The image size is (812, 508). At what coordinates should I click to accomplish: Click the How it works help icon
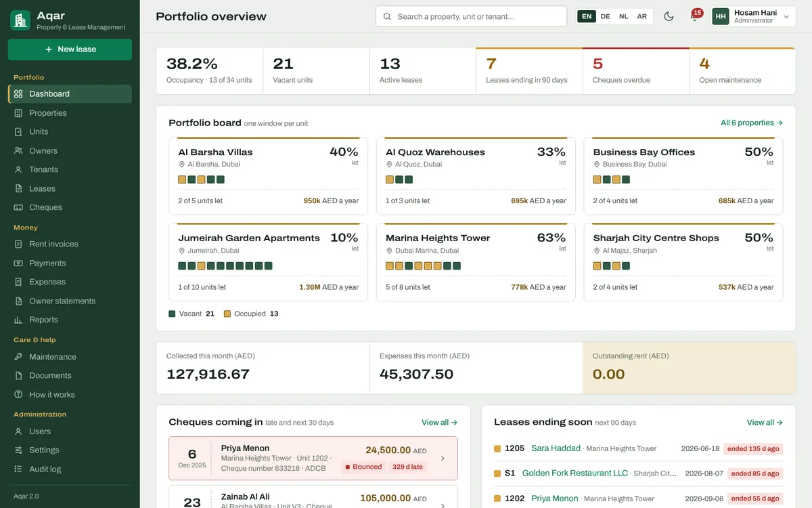[18, 394]
